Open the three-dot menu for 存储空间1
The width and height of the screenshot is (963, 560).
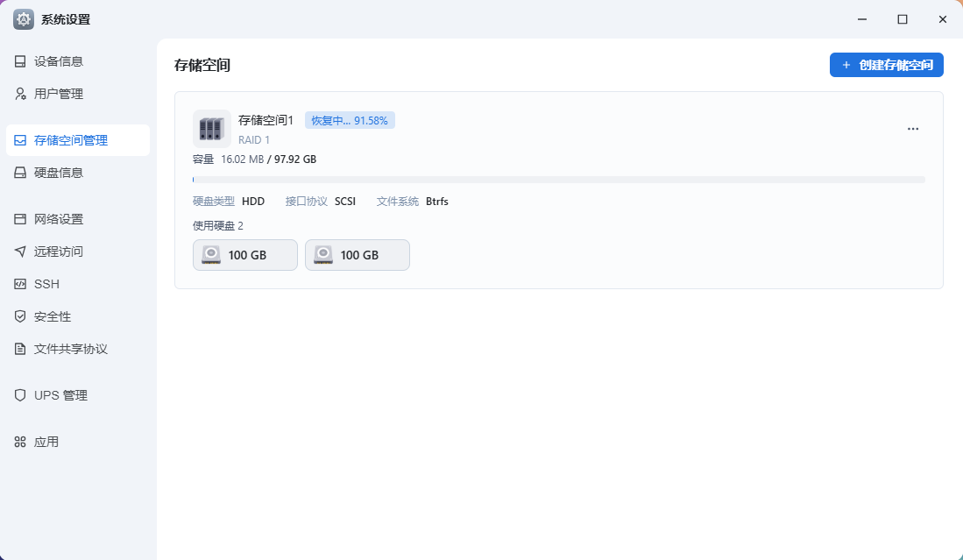[912, 129]
